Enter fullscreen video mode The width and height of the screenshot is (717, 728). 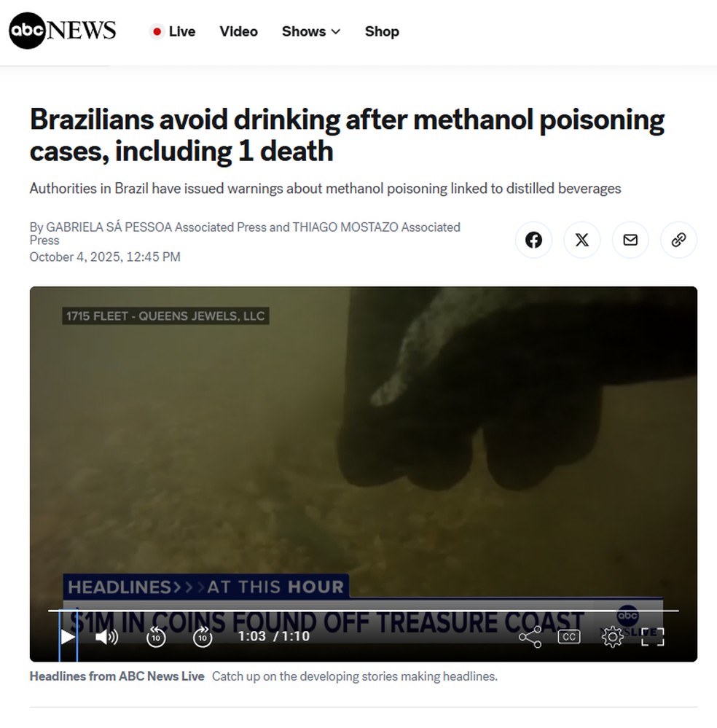pos(652,636)
